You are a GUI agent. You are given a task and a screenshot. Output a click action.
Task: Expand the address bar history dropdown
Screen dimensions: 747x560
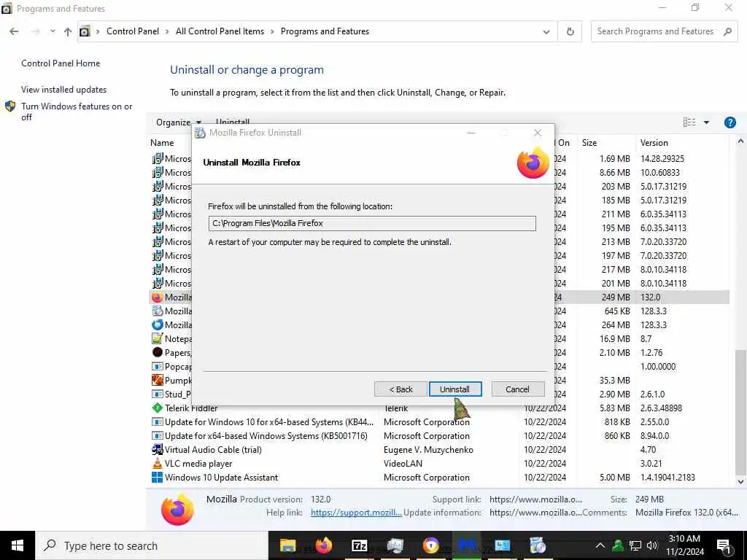pos(546,32)
